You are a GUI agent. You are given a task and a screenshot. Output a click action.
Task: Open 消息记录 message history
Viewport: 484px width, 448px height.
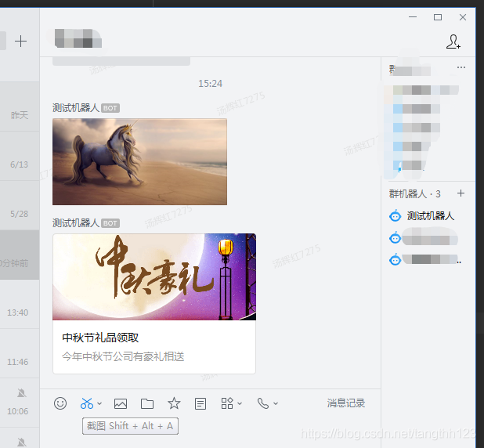(x=346, y=403)
